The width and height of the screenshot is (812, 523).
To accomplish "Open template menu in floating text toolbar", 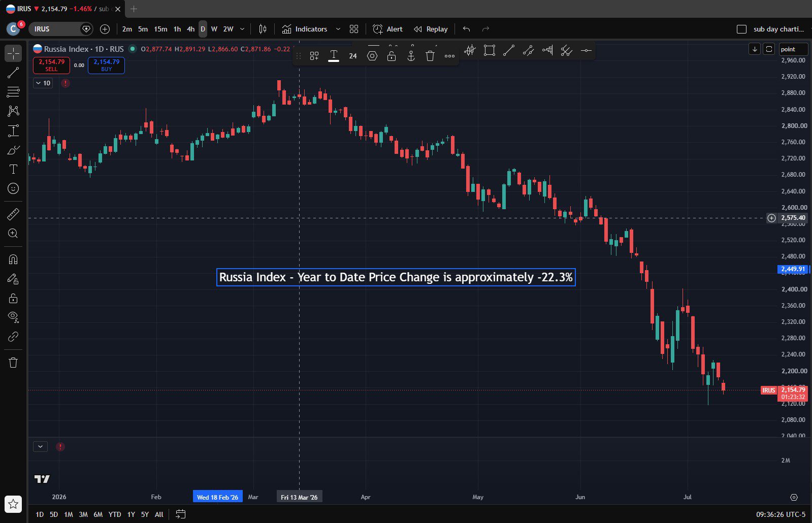I will tap(314, 56).
